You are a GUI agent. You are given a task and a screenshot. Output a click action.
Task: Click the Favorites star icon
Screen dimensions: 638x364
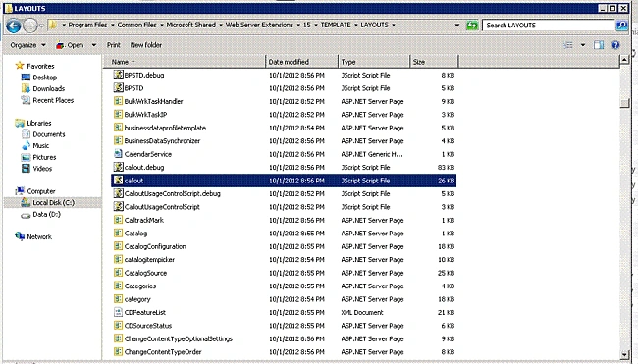click(x=19, y=66)
